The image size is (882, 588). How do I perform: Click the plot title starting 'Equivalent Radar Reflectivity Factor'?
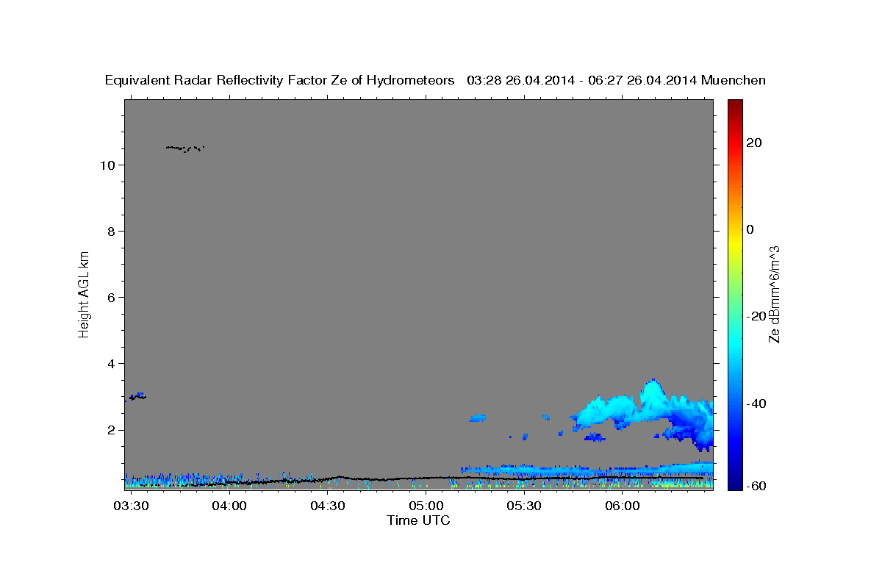pos(435,81)
